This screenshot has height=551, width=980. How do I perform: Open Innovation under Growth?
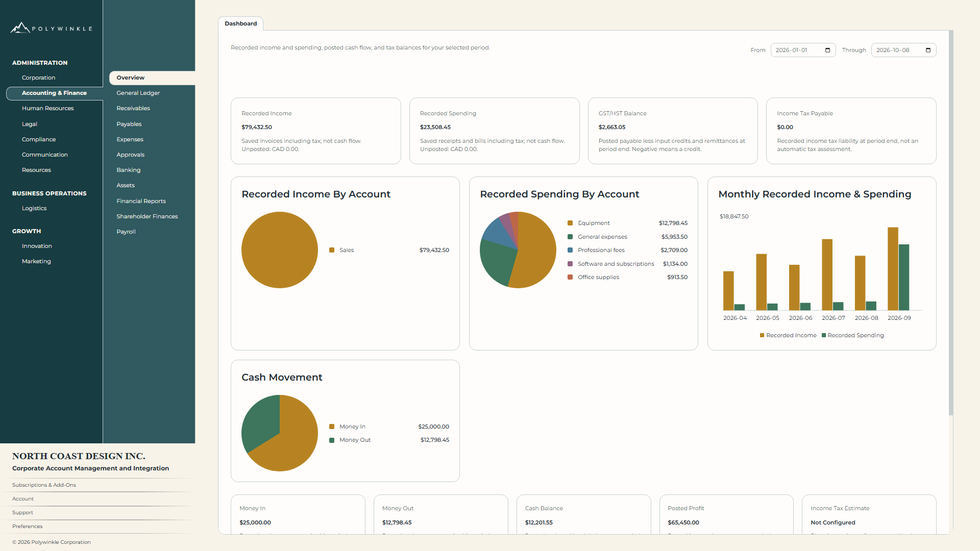37,246
